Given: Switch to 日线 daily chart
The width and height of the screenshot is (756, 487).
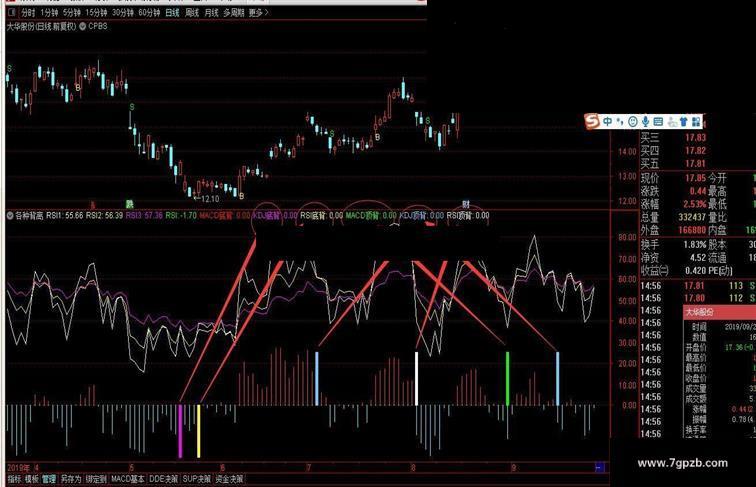Looking at the screenshot, I should pyautogui.click(x=172, y=13).
